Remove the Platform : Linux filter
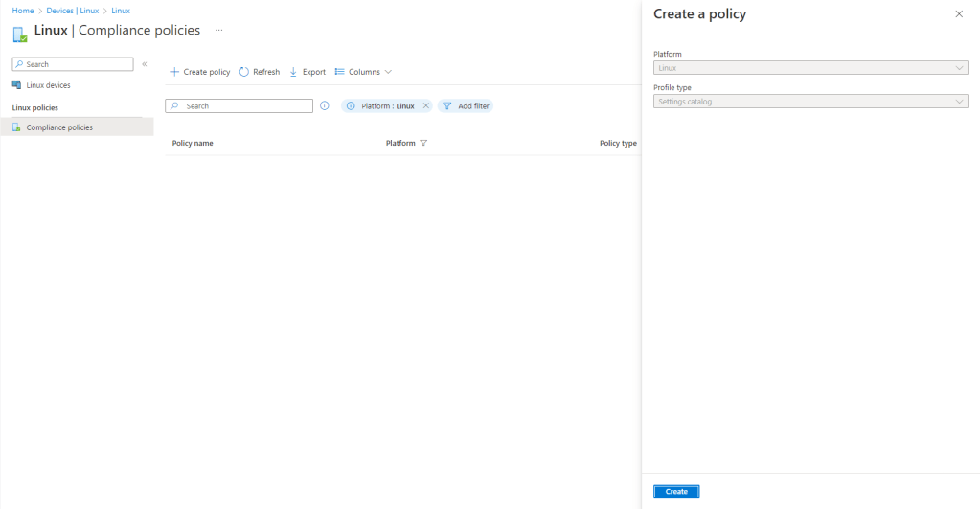The height and width of the screenshot is (509, 980). [426, 106]
